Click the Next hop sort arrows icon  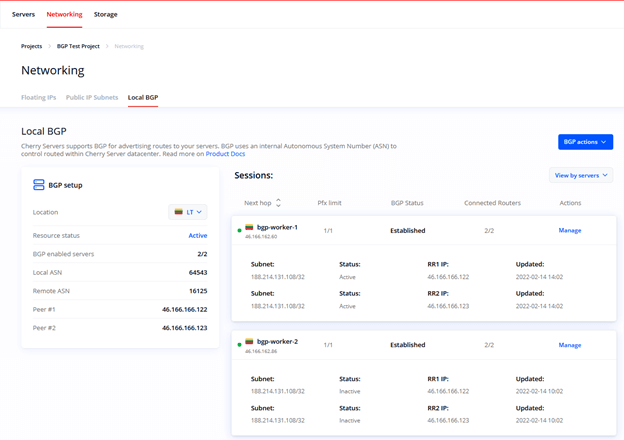click(x=278, y=203)
